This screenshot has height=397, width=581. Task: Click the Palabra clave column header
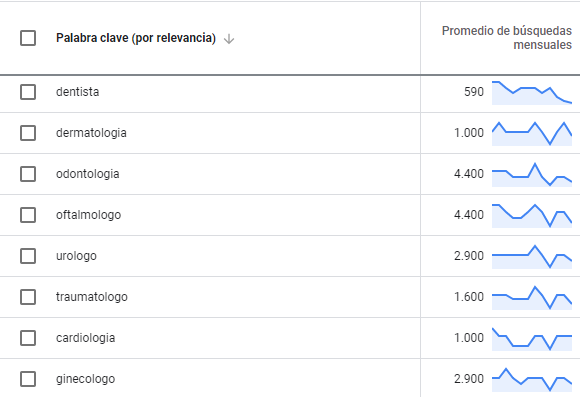click(136, 38)
